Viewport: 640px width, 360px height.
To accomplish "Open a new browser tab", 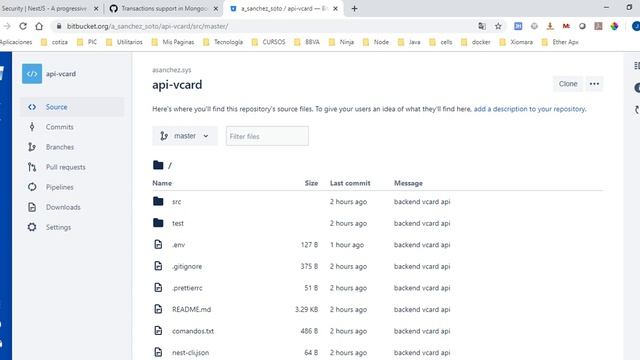I will 354,9.
